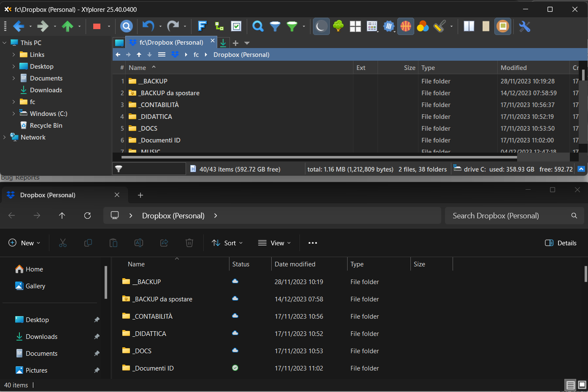Show the Details pane in Explorer
The image size is (588, 392).
[560, 243]
